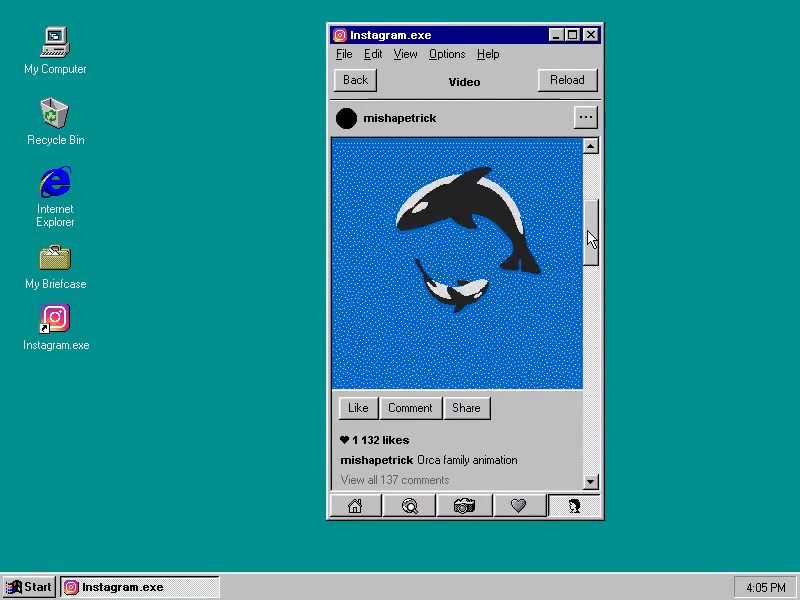The width and height of the screenshot is (800, 600).
Task: Click the Windows Start button
Action: coord(29,587)
